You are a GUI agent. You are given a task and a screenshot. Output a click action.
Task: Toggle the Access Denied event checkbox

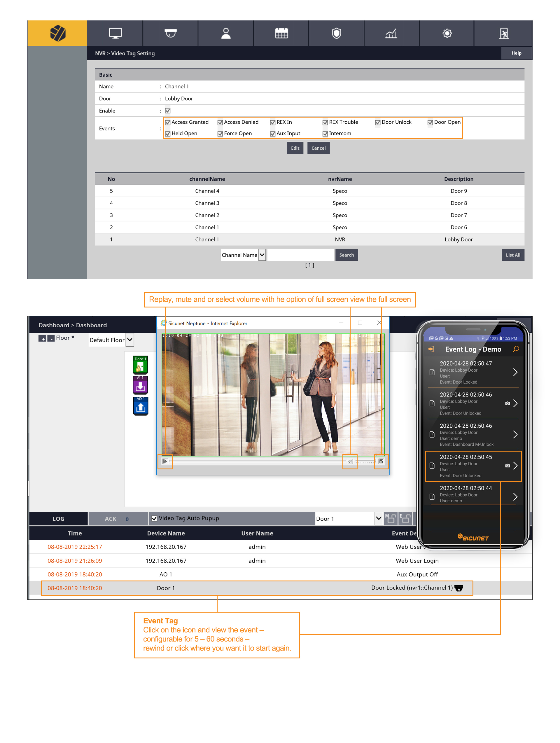[x=220, y=122]
